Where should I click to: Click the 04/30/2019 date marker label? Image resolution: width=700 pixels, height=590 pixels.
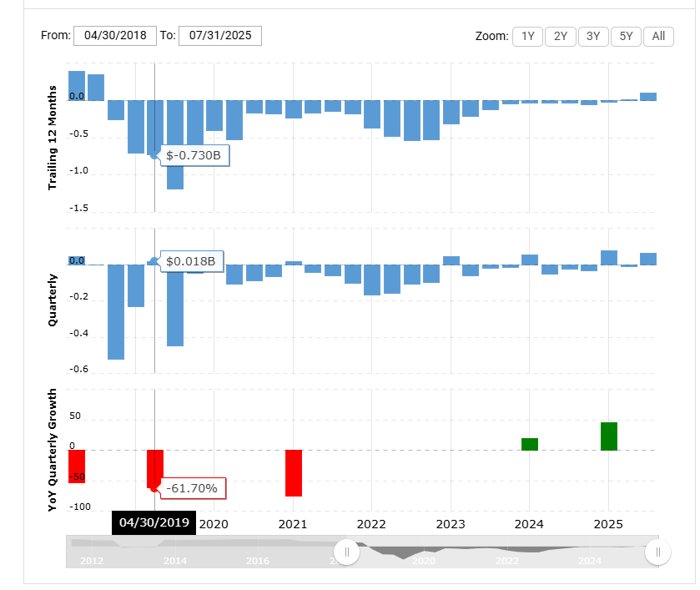(154, 522)
